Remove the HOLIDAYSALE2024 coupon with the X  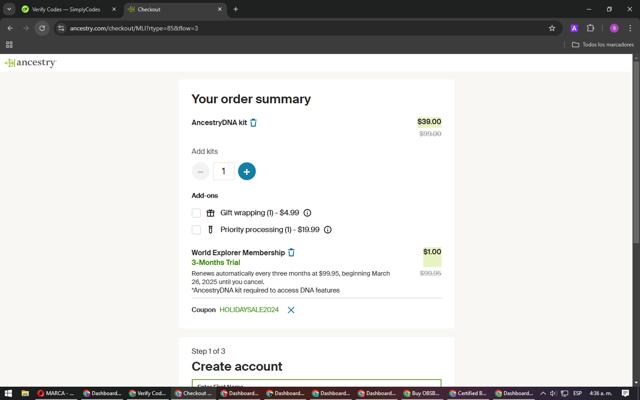(x=291, y=310)
